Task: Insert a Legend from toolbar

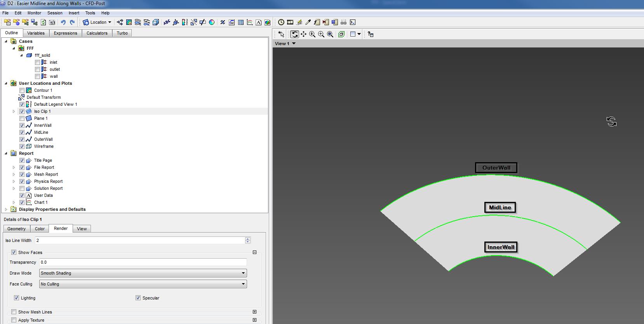Action: click(x=185, y=22)
